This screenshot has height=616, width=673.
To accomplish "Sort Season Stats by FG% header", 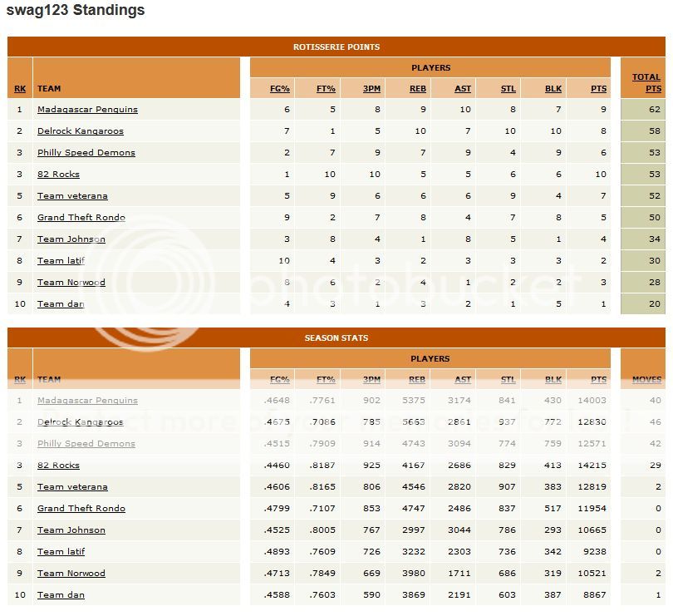I will tap(280, 379).
